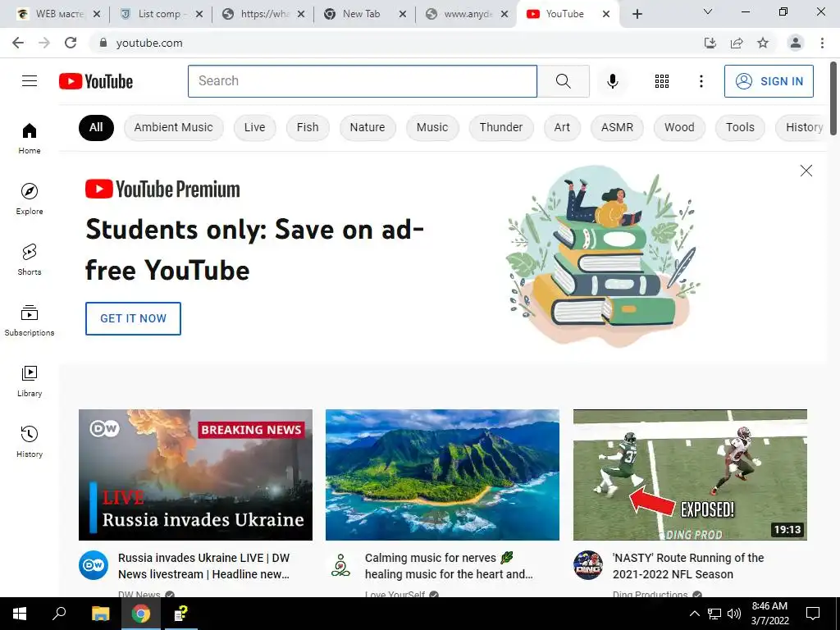Select the ASMR filter chip
Viewport: 840px width, 630px height.
point(617,127)
